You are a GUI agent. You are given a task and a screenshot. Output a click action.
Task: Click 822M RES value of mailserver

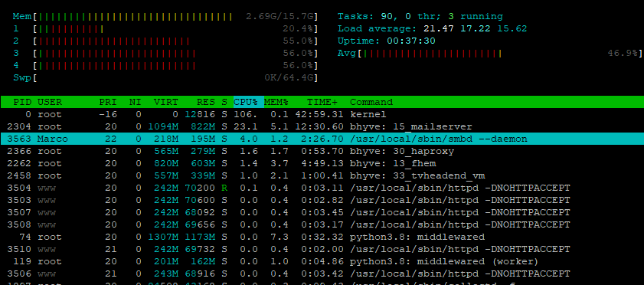click(x=203, y=126)
